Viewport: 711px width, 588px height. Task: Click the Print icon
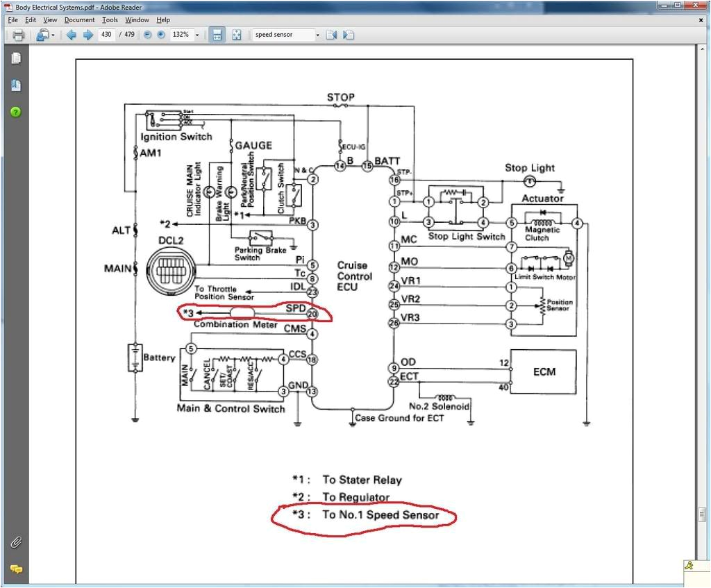[19, 35]
